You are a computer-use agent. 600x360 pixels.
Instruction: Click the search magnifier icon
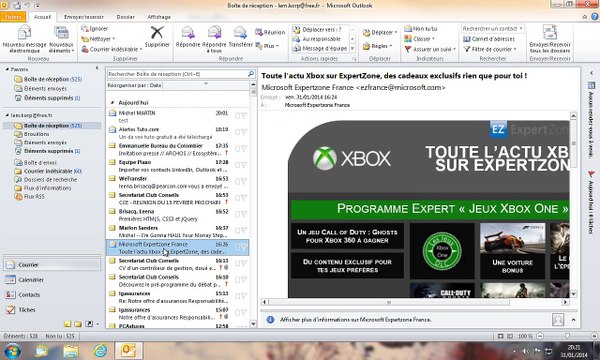(251, 74)
